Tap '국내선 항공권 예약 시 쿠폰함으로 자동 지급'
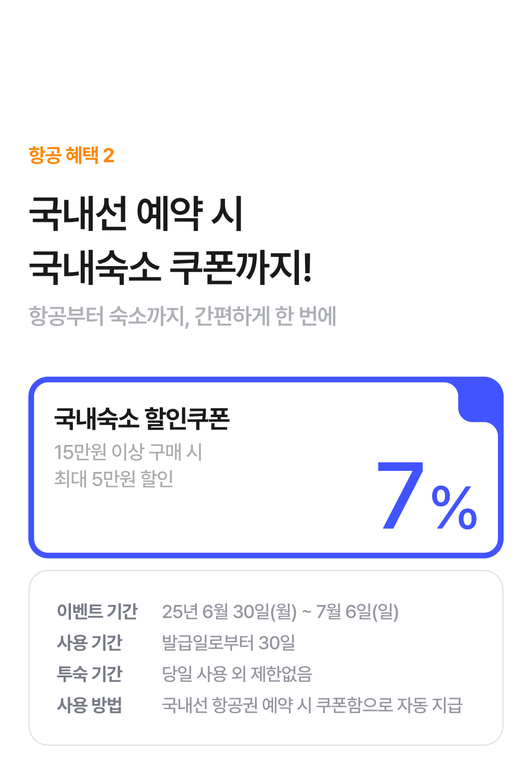 (x=312, y=705)
